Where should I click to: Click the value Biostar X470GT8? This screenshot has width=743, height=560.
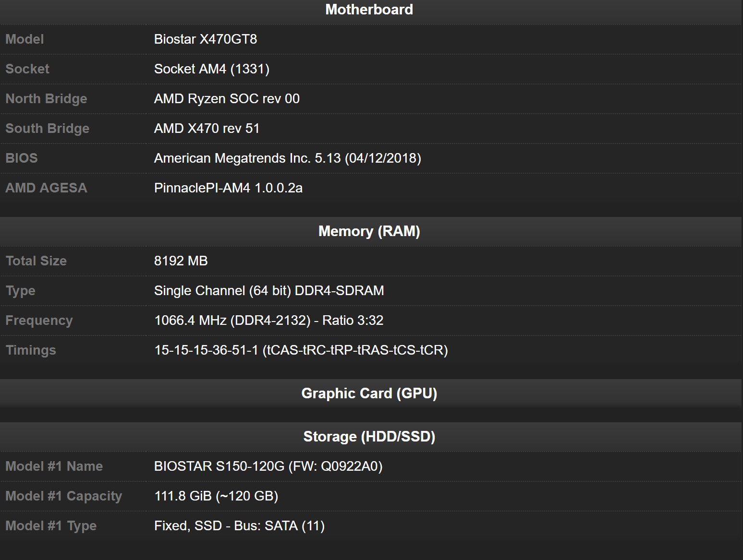206,39
